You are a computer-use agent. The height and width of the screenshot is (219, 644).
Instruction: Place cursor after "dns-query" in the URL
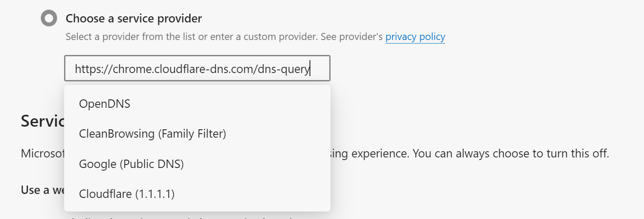click(310, 69)
